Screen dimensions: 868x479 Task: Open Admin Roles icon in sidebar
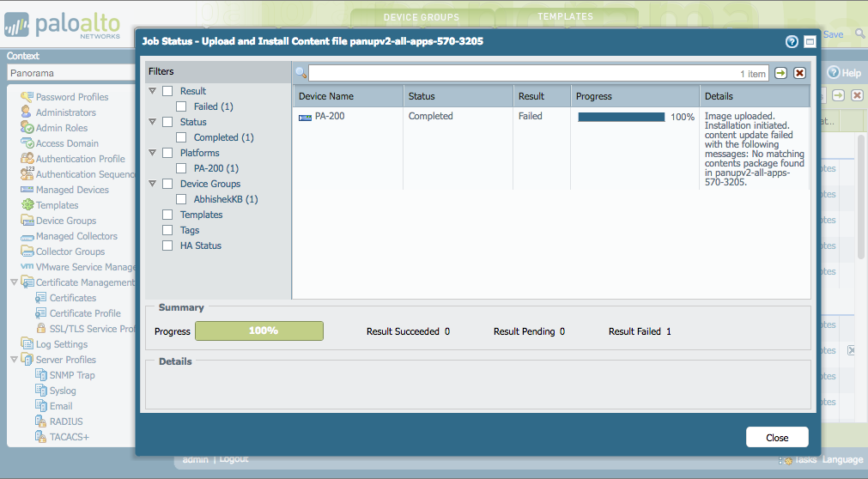(27, 128)
